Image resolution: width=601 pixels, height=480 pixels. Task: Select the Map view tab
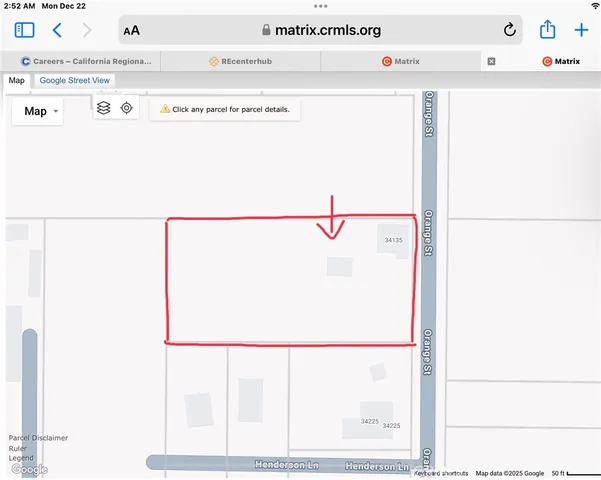(x=17, y=80)
